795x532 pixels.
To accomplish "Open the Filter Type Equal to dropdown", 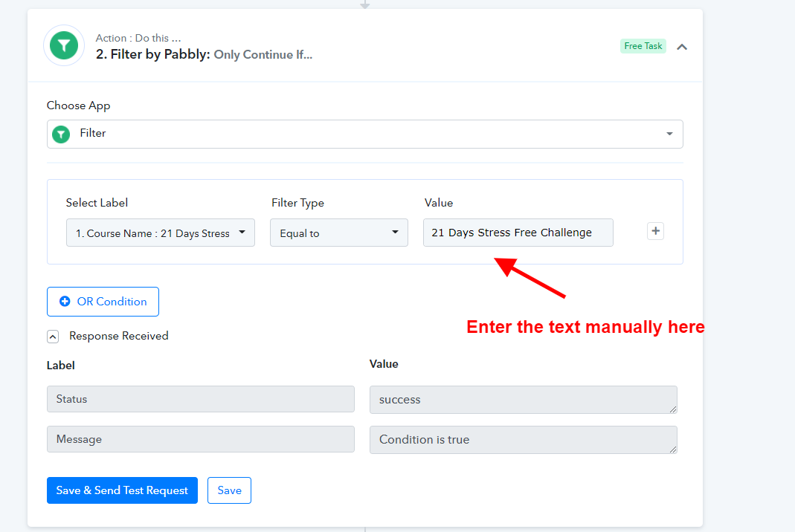I will [x=338, y=233].
